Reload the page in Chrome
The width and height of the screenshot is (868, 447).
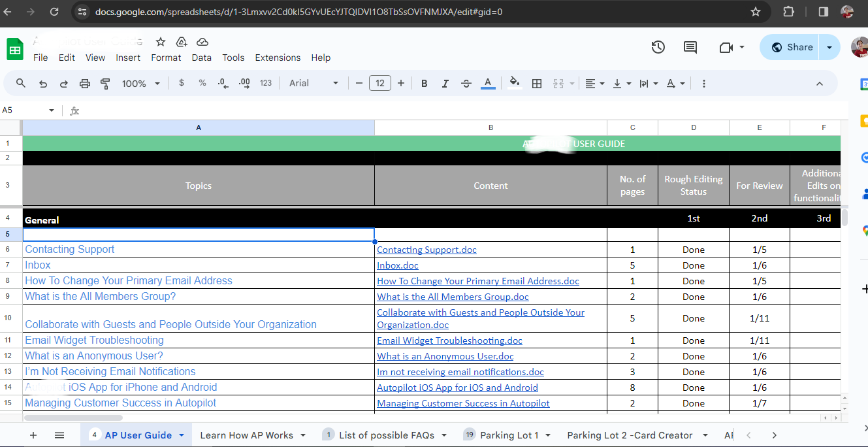click(54, 12)
